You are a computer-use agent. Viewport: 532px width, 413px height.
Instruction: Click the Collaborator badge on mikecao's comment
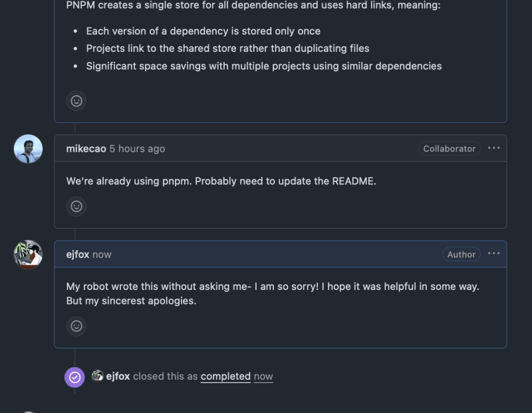[x=449, y=148]
